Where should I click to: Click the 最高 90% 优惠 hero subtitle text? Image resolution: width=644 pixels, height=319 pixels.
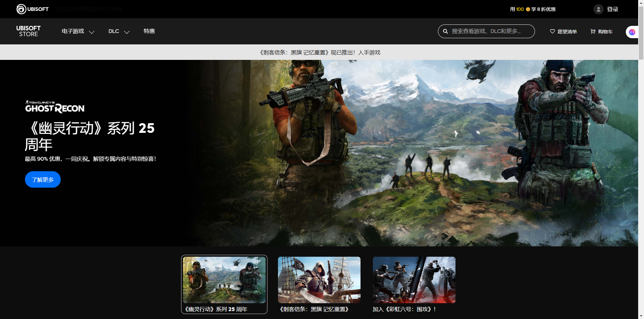click(x=90, y=159)
